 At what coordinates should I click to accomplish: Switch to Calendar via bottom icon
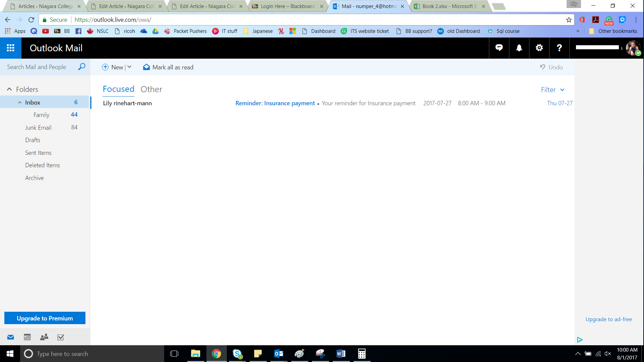pos(27,337)
